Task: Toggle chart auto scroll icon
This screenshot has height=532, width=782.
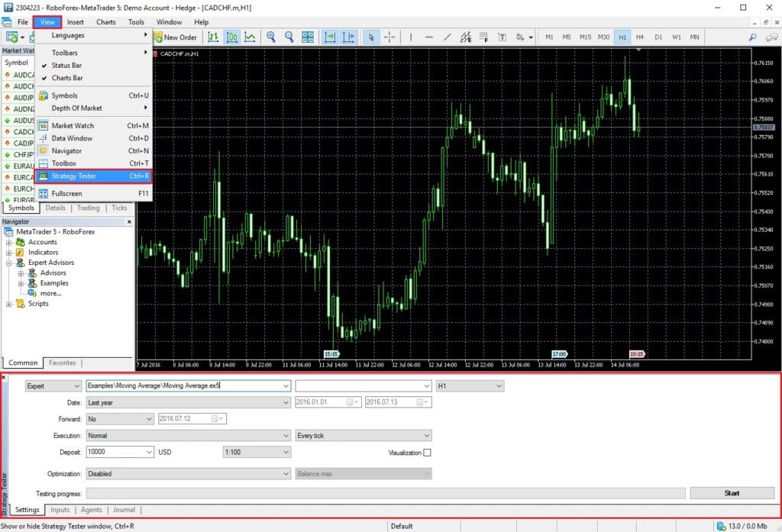Action: (330, 37)
